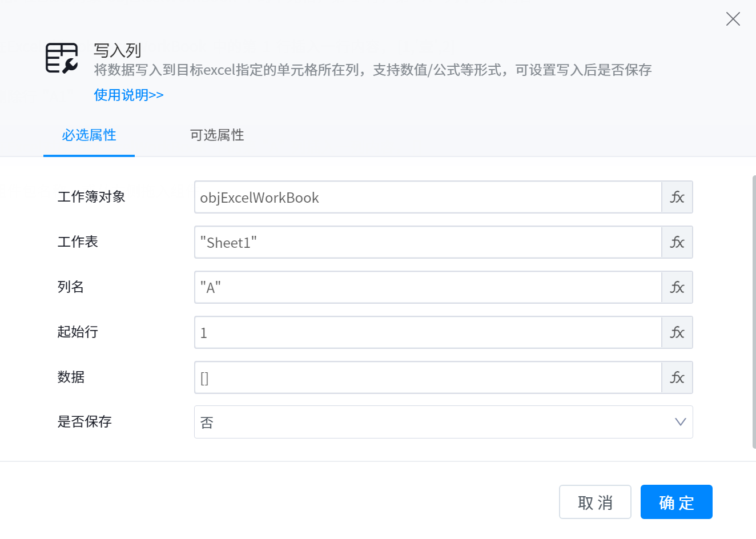Expand the 是否保存 dropdown arrow
The width and height of the screenshot is (756, 539).
coord(680,423)
